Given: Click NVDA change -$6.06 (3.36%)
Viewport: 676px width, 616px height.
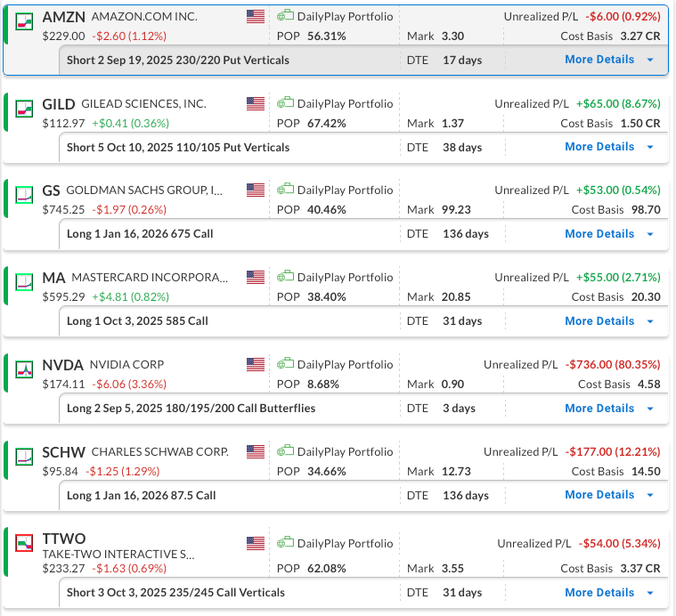Looking at the screenshot, I should 129,385.
